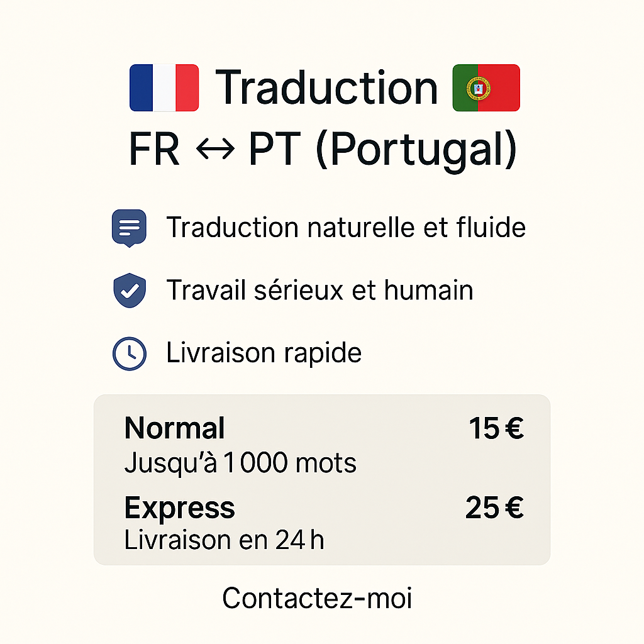Click the 15 € price
Image resolution: width=644 pixels, height=644 pixels.
point(496,428)
